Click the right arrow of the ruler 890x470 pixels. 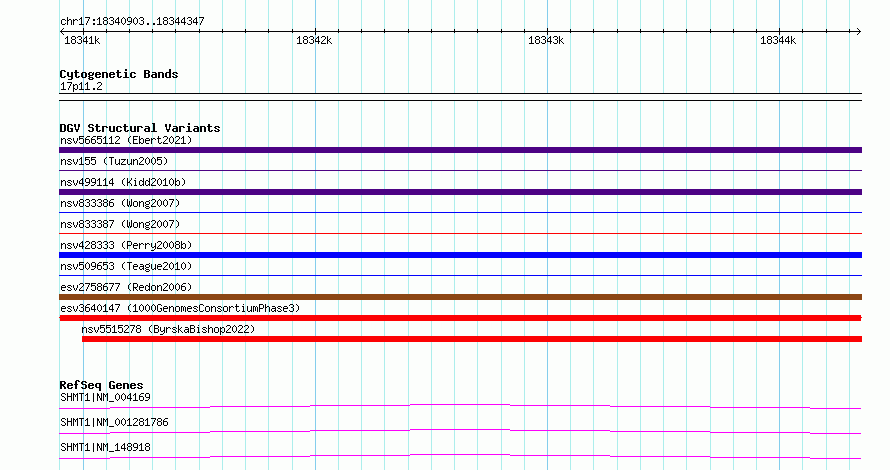click(x=858, y=32)
